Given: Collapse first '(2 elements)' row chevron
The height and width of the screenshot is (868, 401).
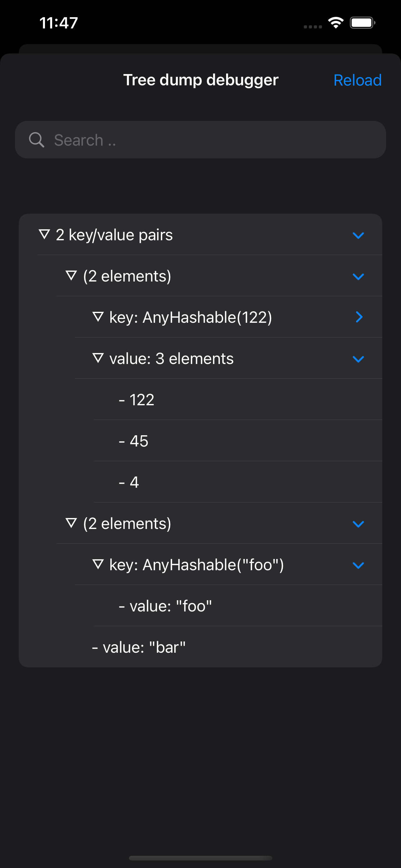Looking at the screenshot, I should [x=358, y=277].
